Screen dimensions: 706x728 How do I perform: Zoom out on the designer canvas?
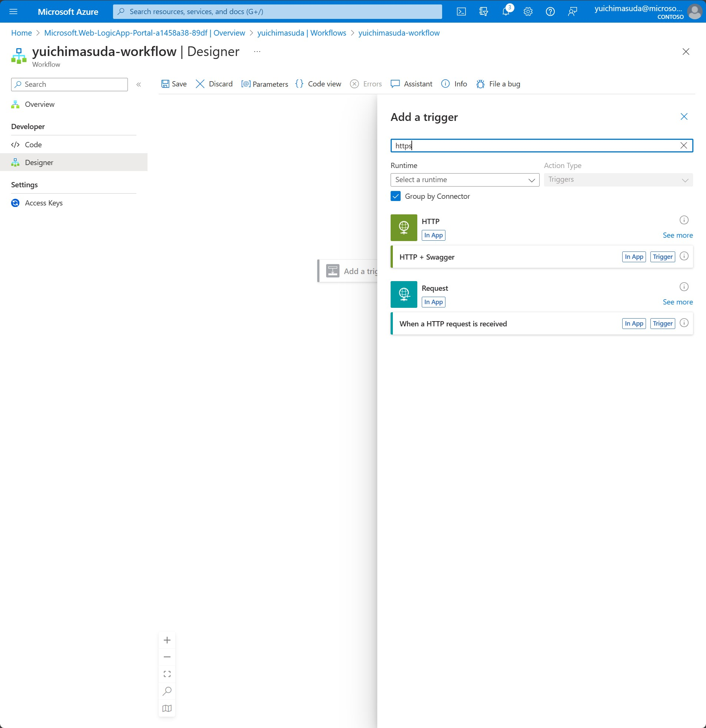(x=167, y=657)
